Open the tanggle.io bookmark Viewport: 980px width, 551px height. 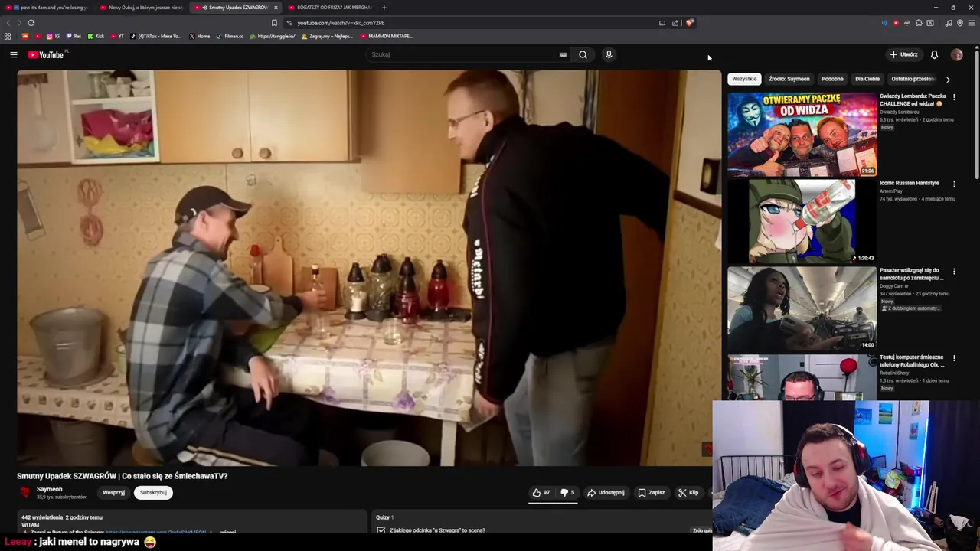pos(272,36)
